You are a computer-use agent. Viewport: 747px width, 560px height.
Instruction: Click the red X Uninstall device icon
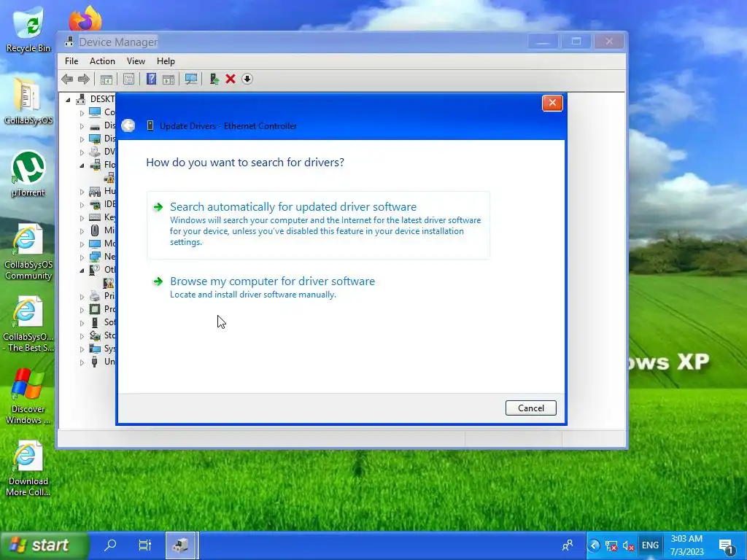click(231, 79)
